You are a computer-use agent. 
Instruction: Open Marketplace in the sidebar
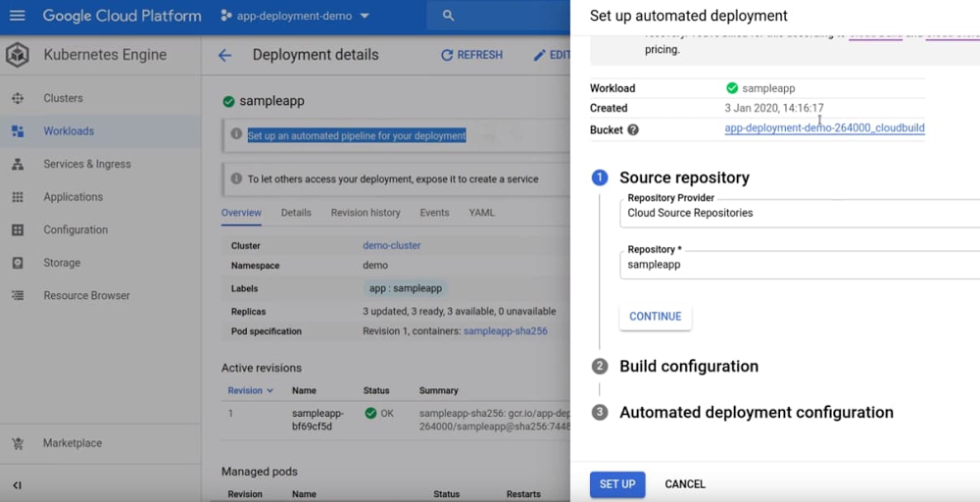pyautogui.click(x=73, y=443)
